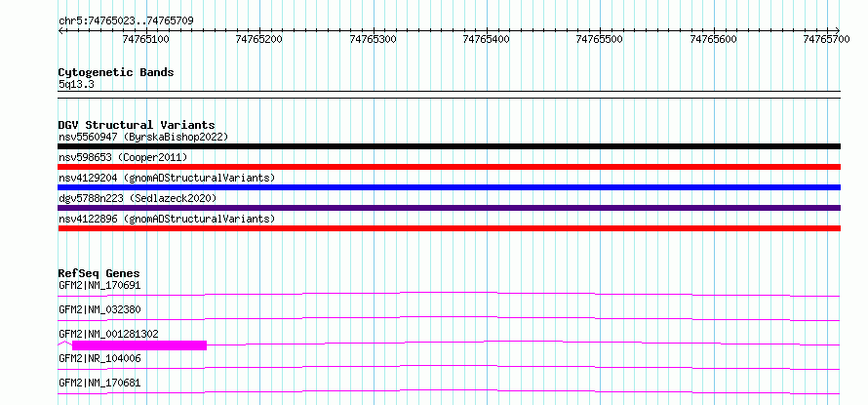Image resolution: width=868 pixels, height=405 pixels.
Task: Click the Cytogenetic Bands track title
Action: click(116, 72)
